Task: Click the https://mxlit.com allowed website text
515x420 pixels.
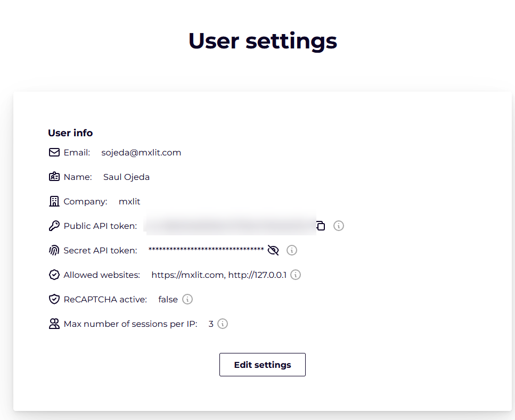Action: pyautogui.click(x=189, y=275)
